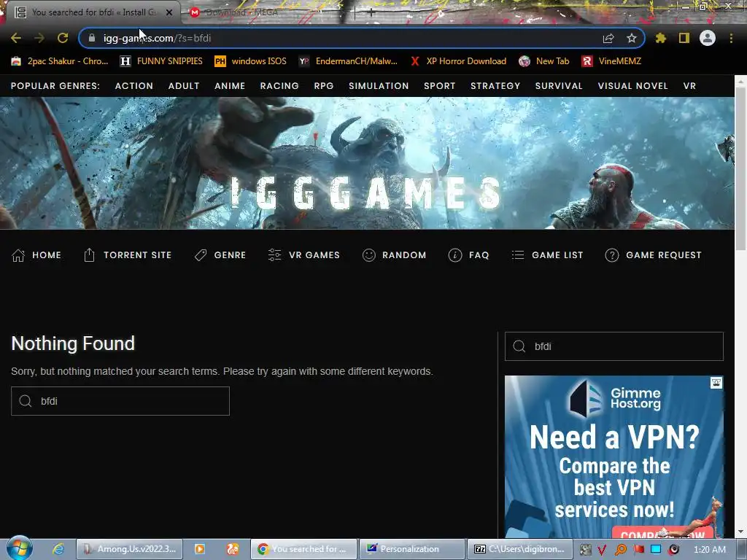Open the extensions puzzle icon
The width and height of the screenshot is (747, 560).
(x=661, y=38)
